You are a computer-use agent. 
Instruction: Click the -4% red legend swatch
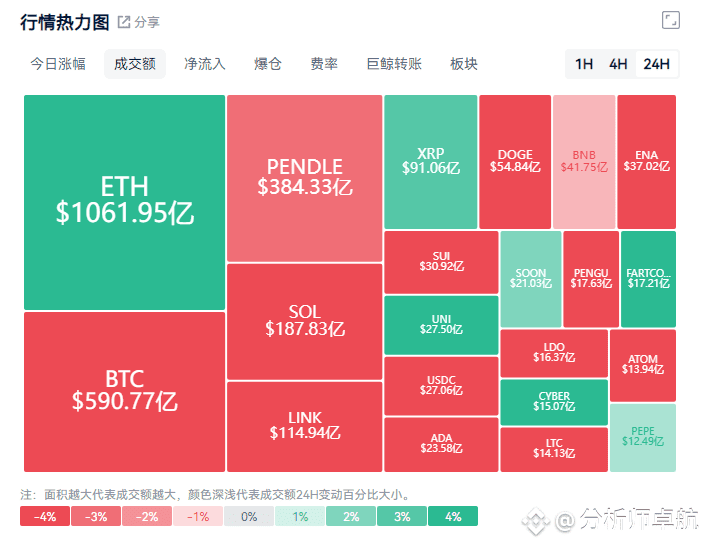click(45, 516)
